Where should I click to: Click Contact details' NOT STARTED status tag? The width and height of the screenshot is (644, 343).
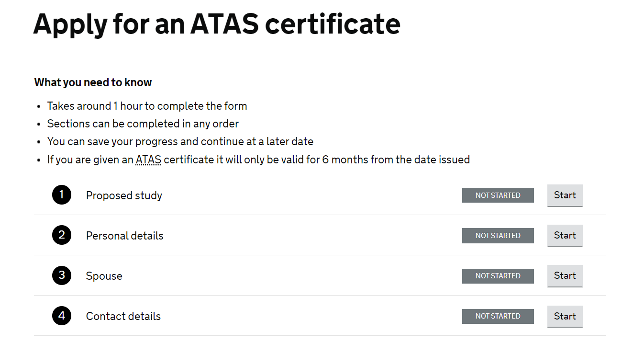498,316
